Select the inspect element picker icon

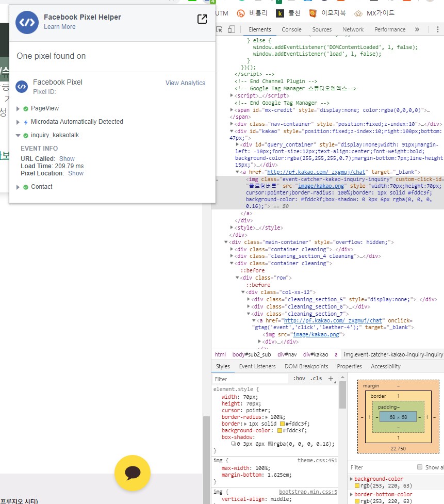tap(220, 29)
